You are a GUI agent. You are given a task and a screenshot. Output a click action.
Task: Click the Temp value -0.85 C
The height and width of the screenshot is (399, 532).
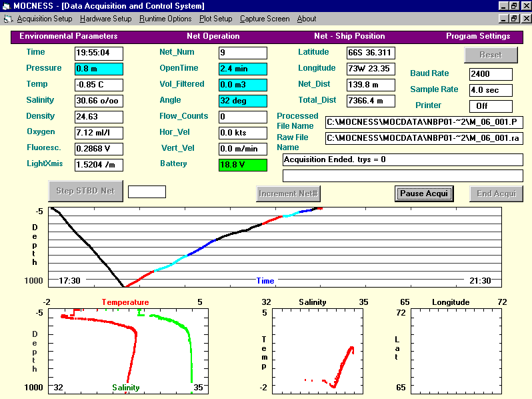[99, 85]
